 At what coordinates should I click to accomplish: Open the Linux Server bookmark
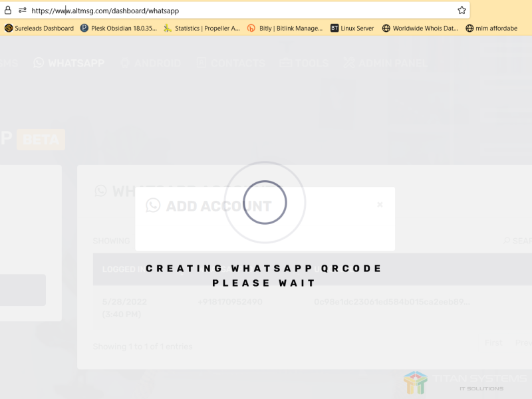[x=352, y=29]
